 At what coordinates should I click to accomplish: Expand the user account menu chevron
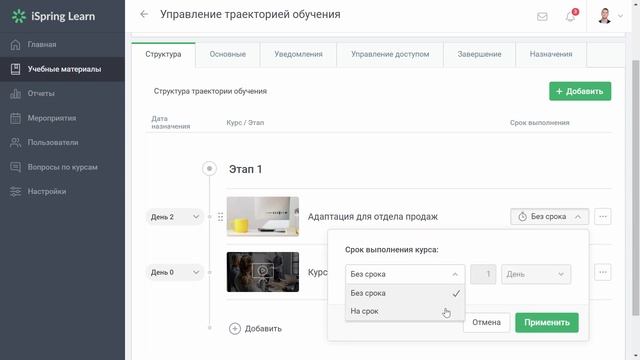point(620,16)
